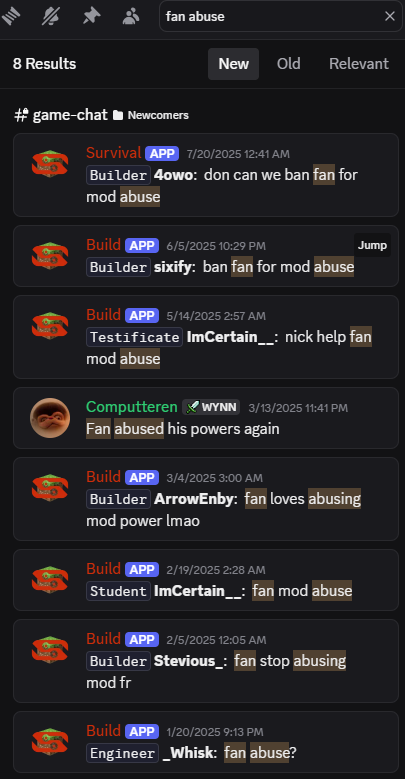
Task: Click the Build avatar on the _Whisk message
Action: [50, 742]
